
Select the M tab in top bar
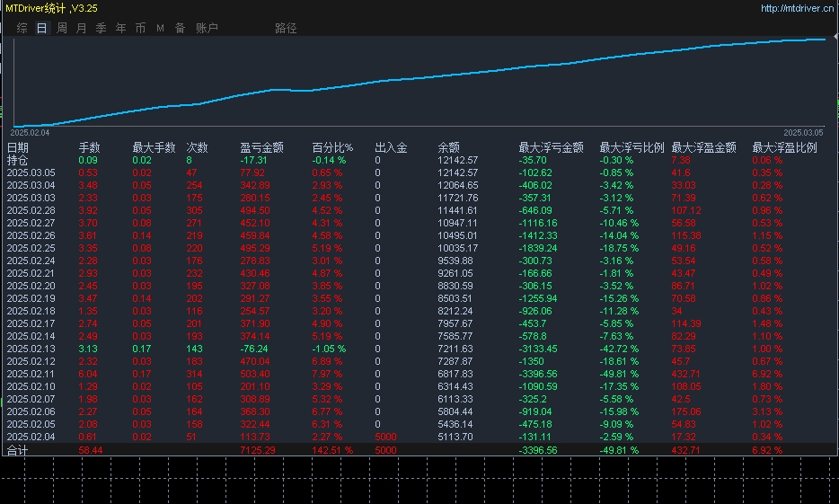160,28
